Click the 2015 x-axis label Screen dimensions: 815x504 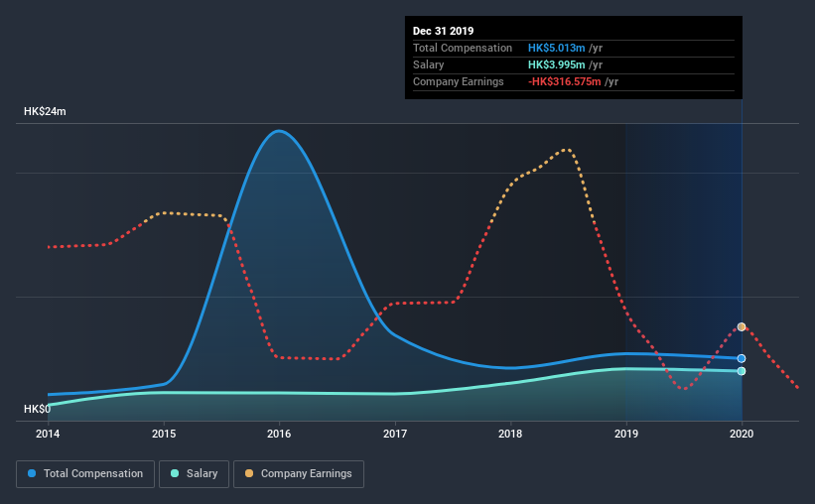[x=164, y=434]
